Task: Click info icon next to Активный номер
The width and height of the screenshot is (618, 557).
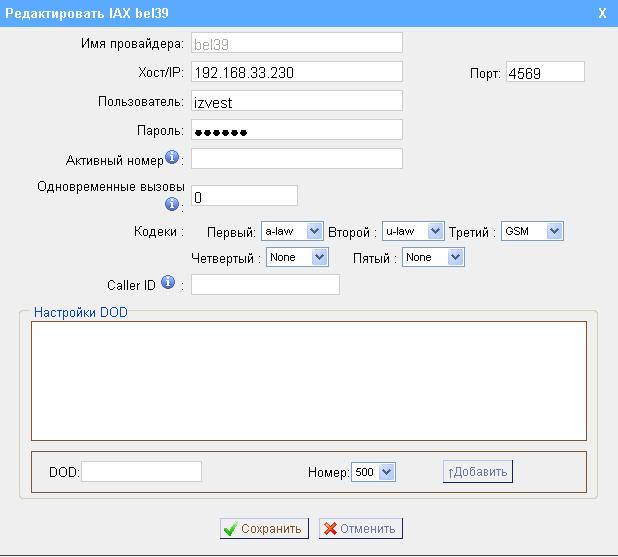Action: point(172,158)
